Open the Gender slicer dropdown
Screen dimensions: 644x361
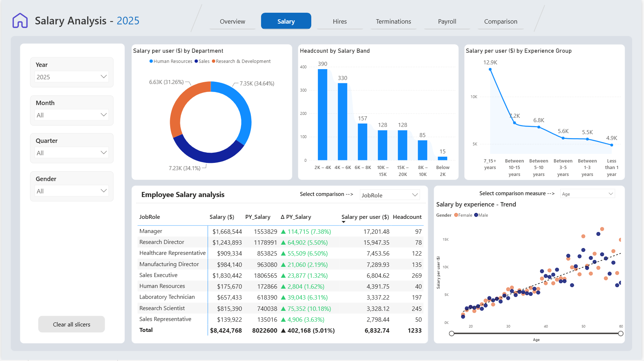click(x=72, y=191)
